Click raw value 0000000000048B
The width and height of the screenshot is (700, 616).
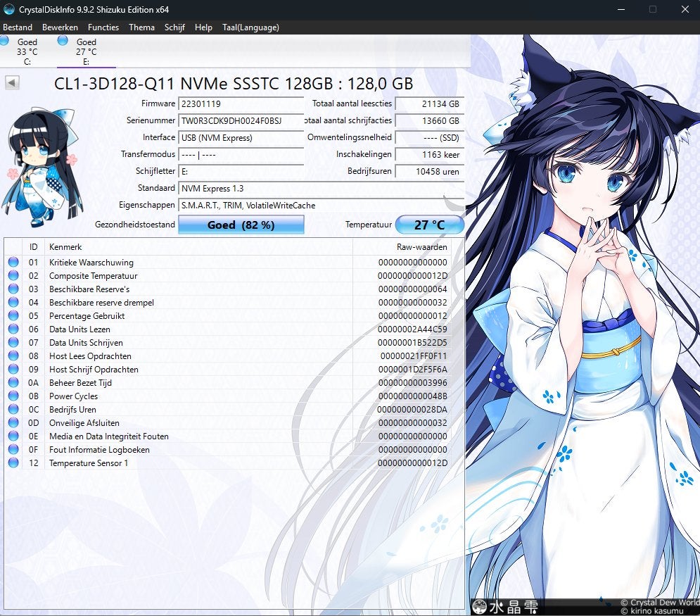tap(412, 396)
